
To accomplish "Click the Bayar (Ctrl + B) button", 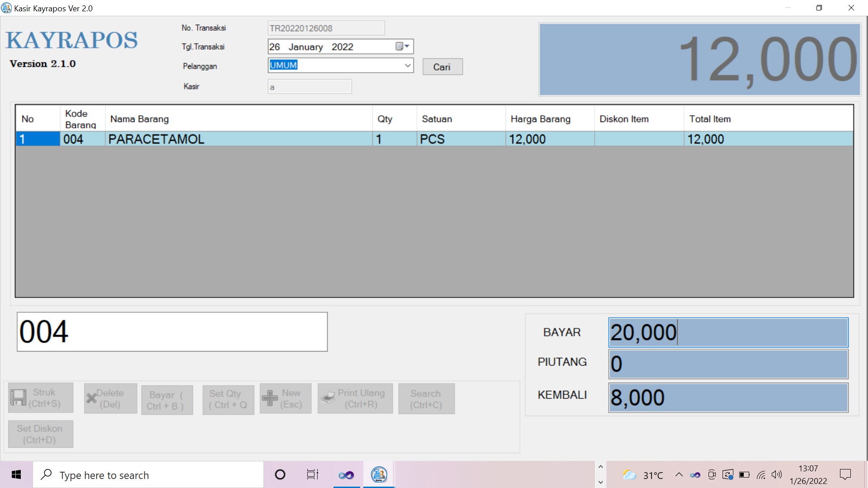I will point(167,400).
